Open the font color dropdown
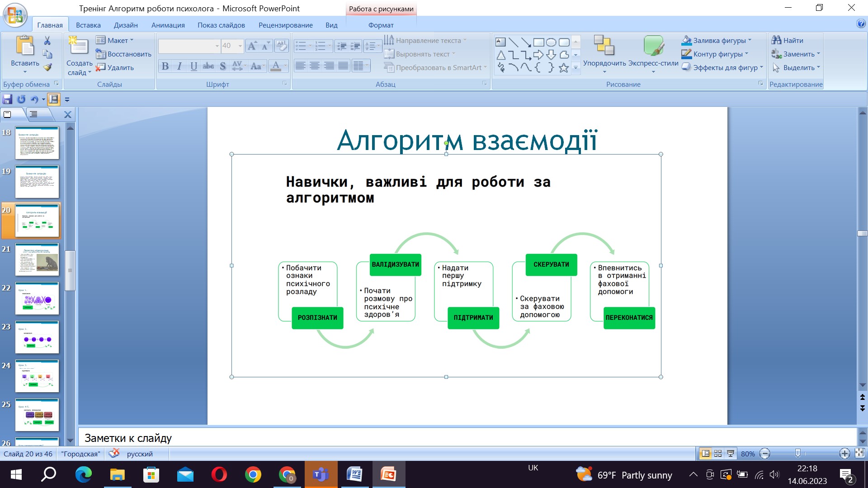 (286, 66)
